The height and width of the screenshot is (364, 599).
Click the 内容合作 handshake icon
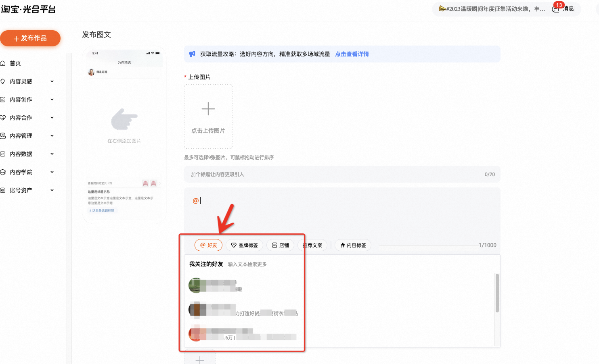(x=3, y=118)
